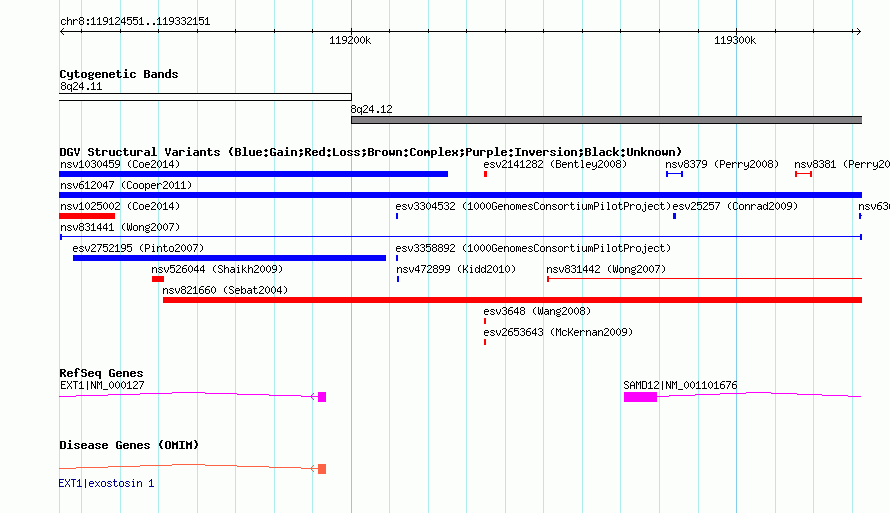Click the nsv831441 (Wong2007) thin blue line

click(x=460, y=237)
